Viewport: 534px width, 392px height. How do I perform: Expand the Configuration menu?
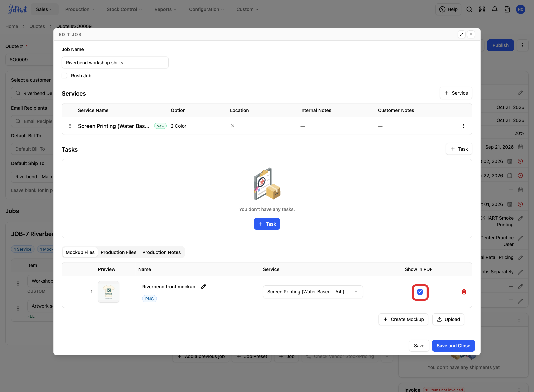(206, 9)
